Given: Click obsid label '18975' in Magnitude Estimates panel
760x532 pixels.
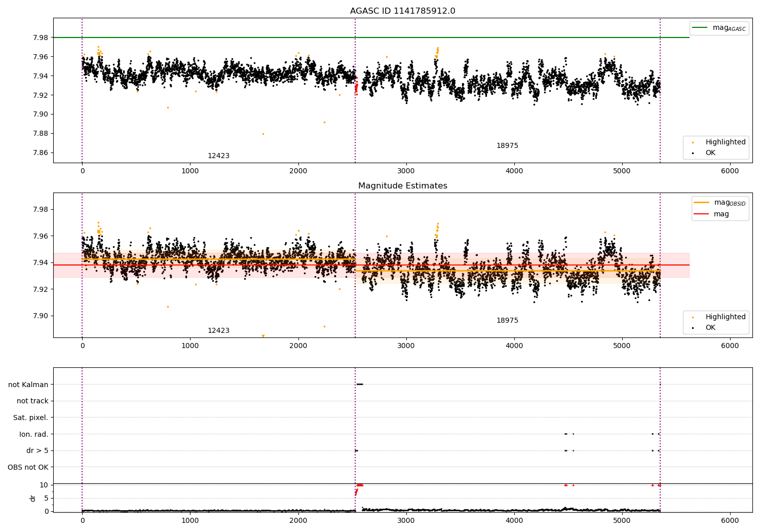Looking at the screenshot, I should 507,321.
